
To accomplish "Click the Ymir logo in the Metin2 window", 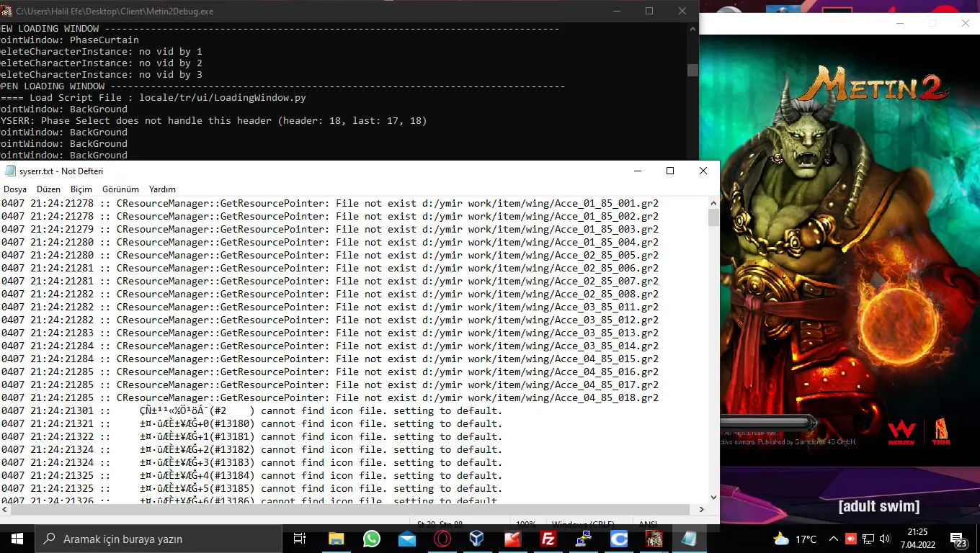I will [941, 432].
